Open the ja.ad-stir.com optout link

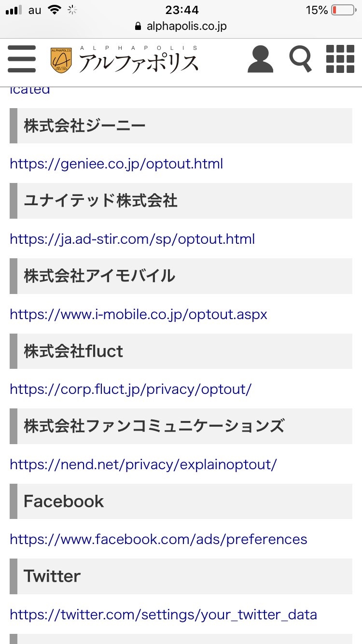[x=132, y=239]
